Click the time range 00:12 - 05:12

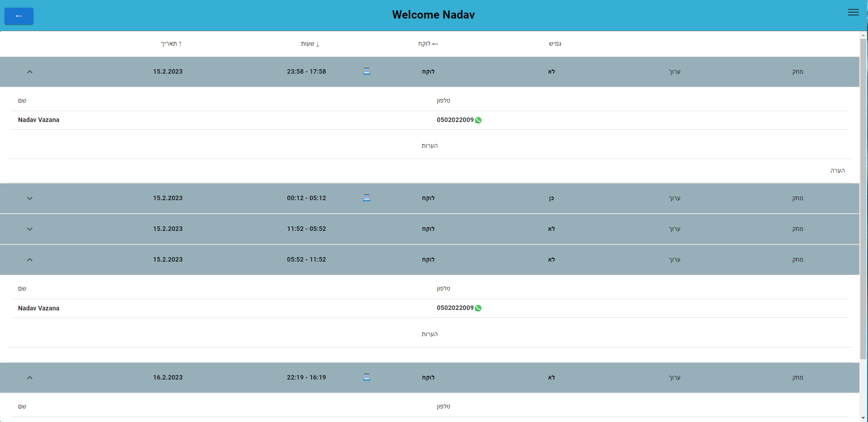[306, 198]
